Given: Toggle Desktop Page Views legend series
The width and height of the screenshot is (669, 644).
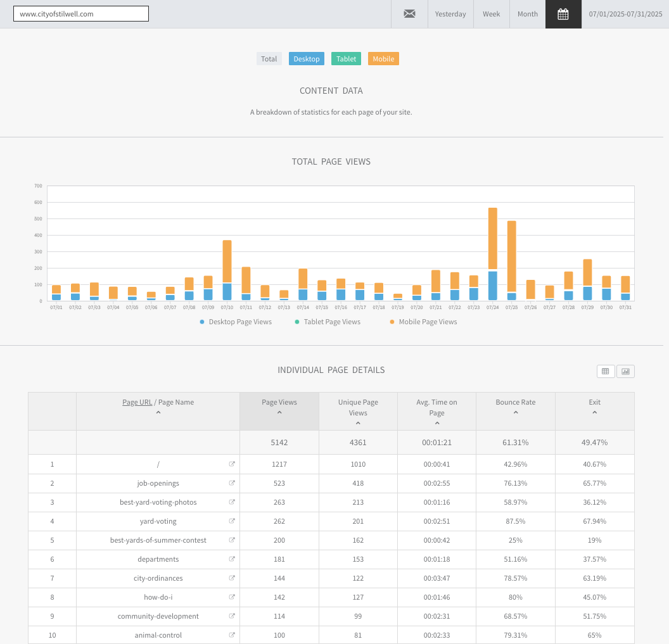Looking at the screenshot, I should click(236, 322).
